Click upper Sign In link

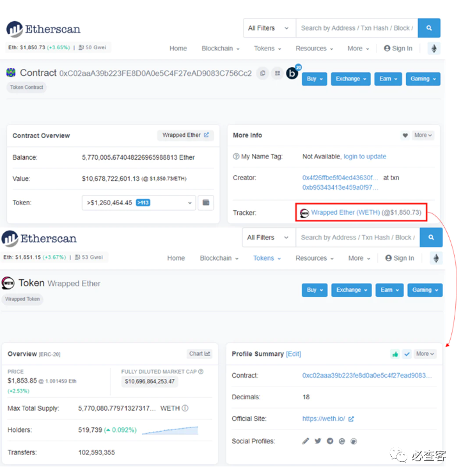point(398,49)
